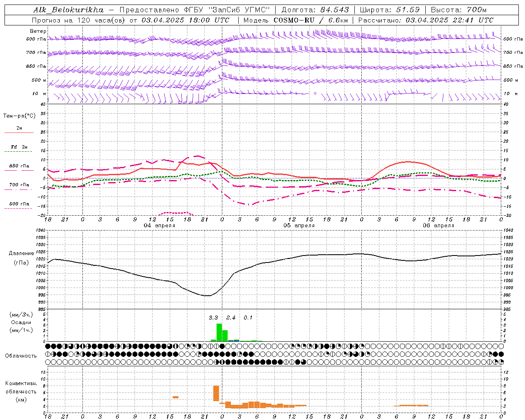Click the Td 2м dew point legend entry
Image resolution: width=525 pixels, height=420 pixels.
click(19, 147)
